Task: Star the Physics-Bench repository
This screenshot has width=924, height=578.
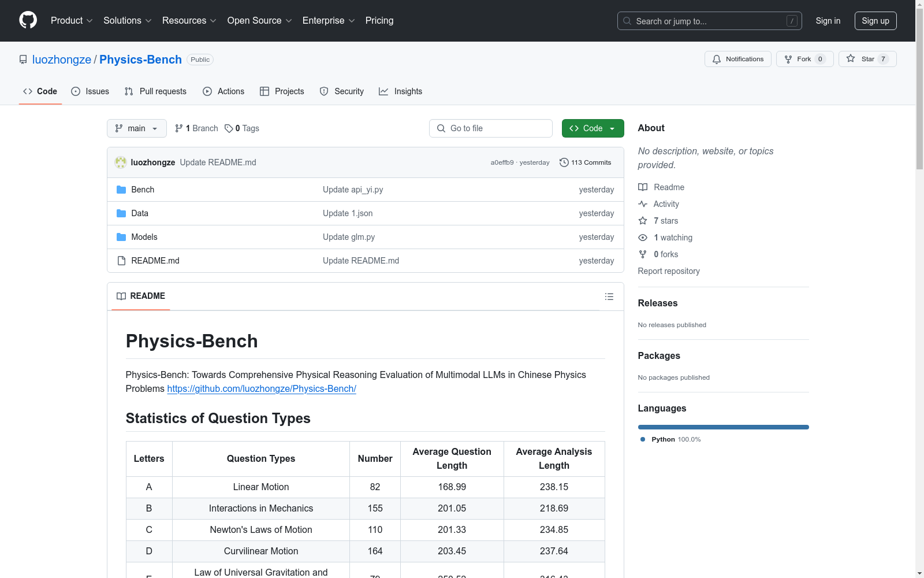Action: (867, 59)
